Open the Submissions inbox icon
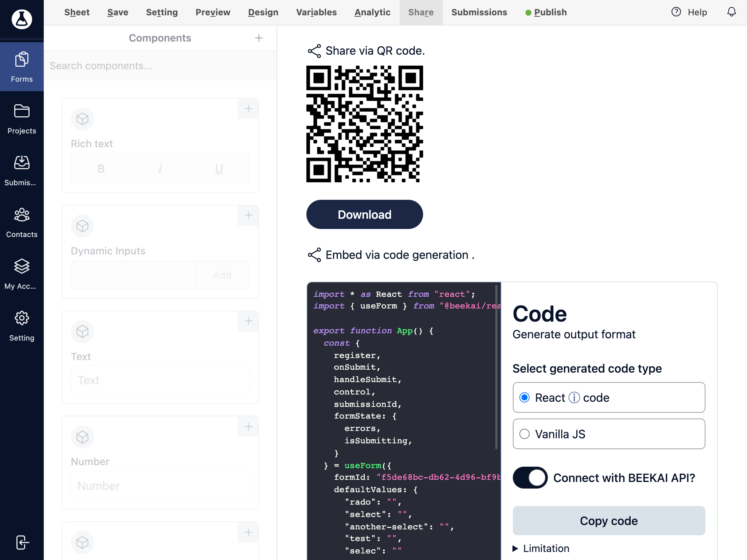The image size is (747, 560). coord(22,163)
